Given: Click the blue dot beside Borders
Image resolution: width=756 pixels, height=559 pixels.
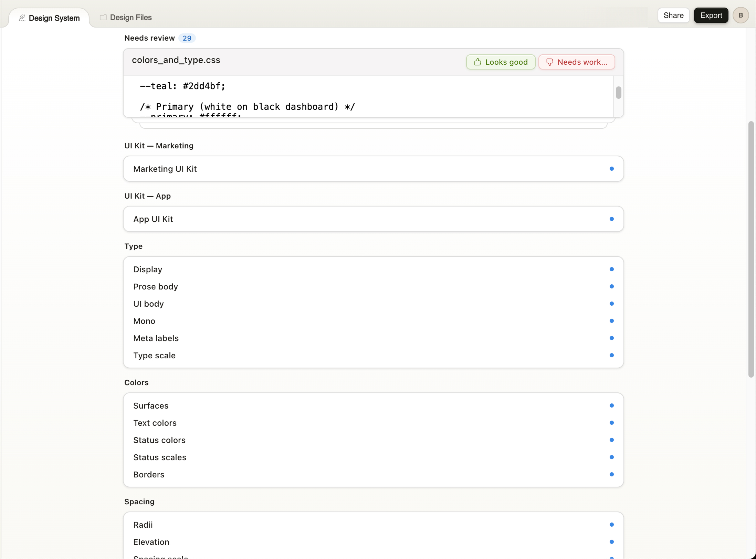Looking at the screenshot, I should [611, 474].
